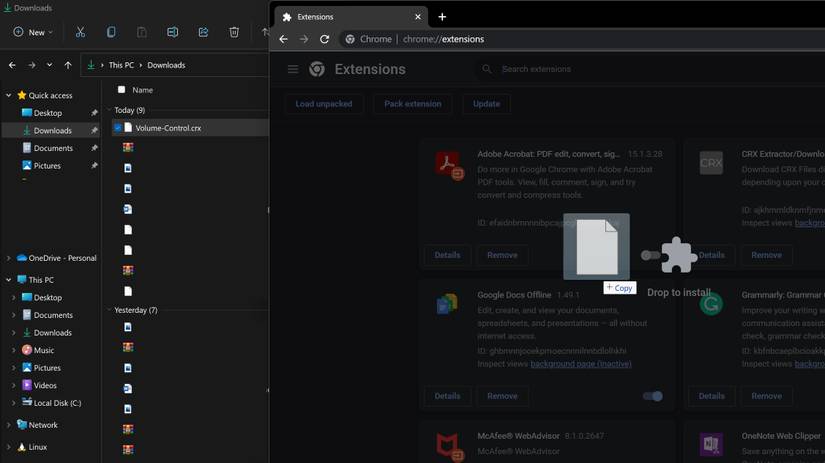This screenshot has height=463, width=825.
Task: Collapse the This PC tree node
Action: tap(8, 280)
